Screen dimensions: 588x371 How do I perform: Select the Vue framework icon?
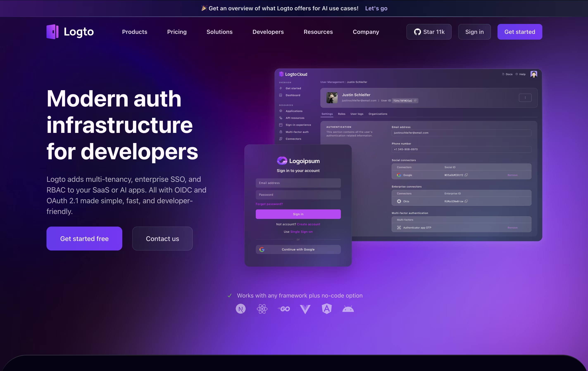coord(305,309)
